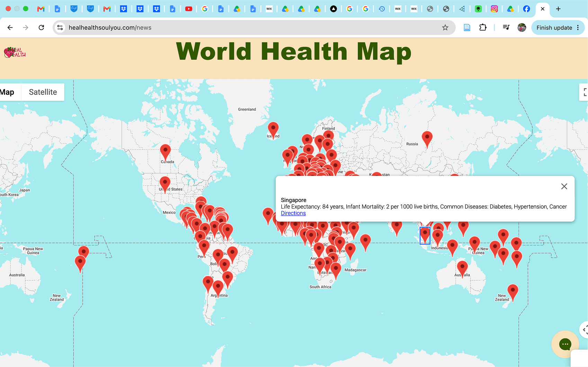Click the Finish update button
This screenshot has height=367, width=588.
[x=558, y=27]
